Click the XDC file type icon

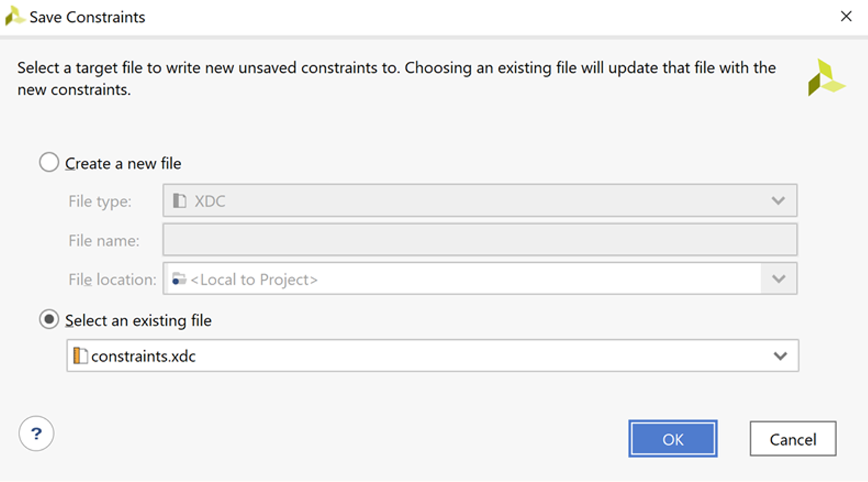pos(180,201)
